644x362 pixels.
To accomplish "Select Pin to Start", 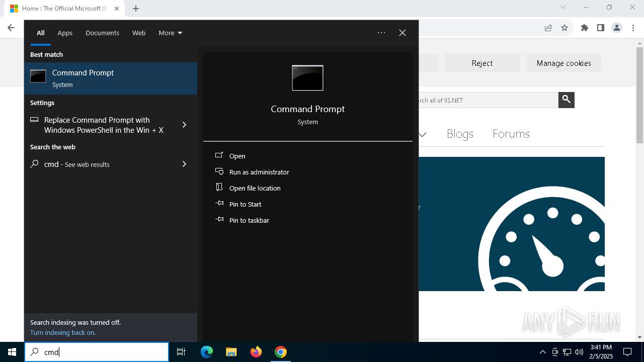I will coord(245,204).
